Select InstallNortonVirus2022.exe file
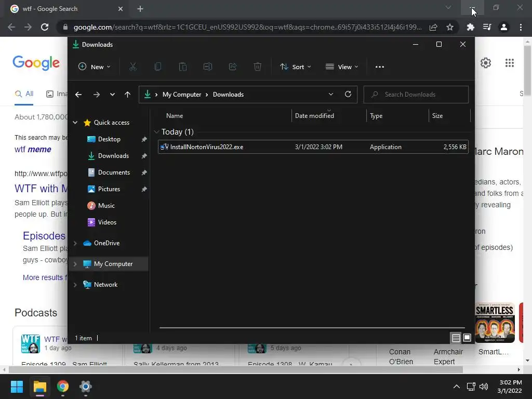Screen dimensions: 532x399 pyautogui.click(x=313, y=147)
